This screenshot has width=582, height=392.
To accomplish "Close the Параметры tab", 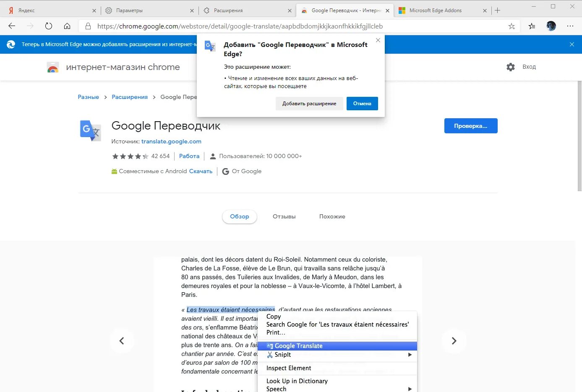I will (192, 10).
